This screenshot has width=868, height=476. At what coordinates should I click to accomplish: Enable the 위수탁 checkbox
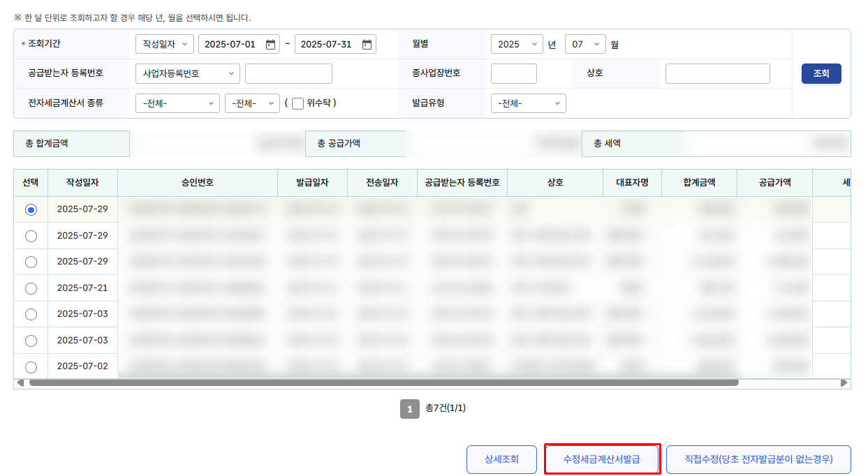(x=297, y=103)
